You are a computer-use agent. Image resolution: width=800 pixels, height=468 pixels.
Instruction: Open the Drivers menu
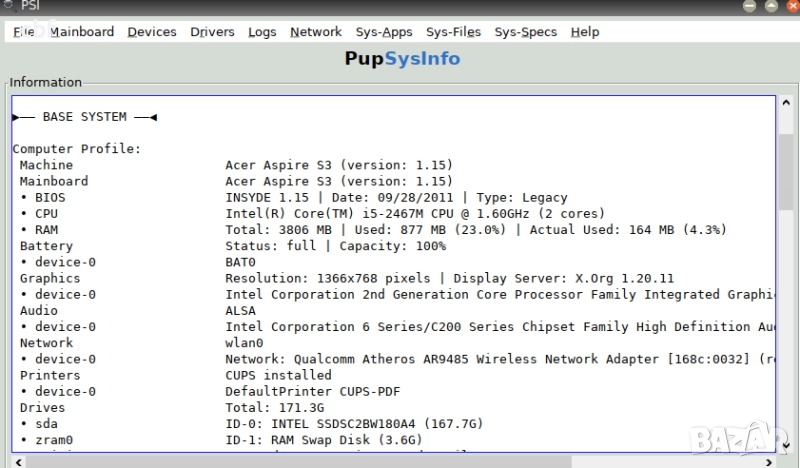click(212, 32)
